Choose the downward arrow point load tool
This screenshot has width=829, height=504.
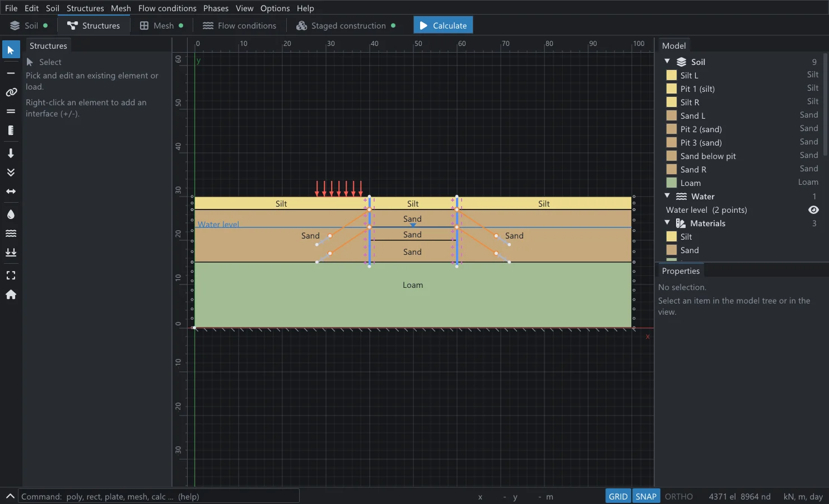[11, 153]
